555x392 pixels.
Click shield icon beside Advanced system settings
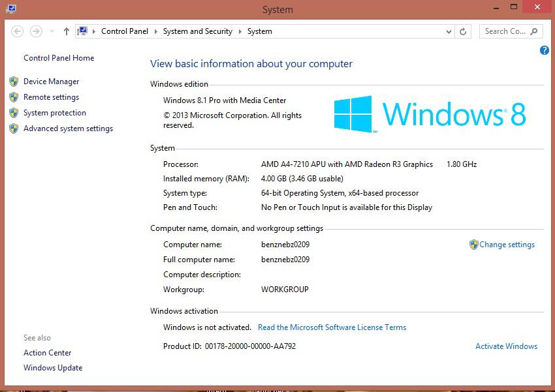click(14, 128)
